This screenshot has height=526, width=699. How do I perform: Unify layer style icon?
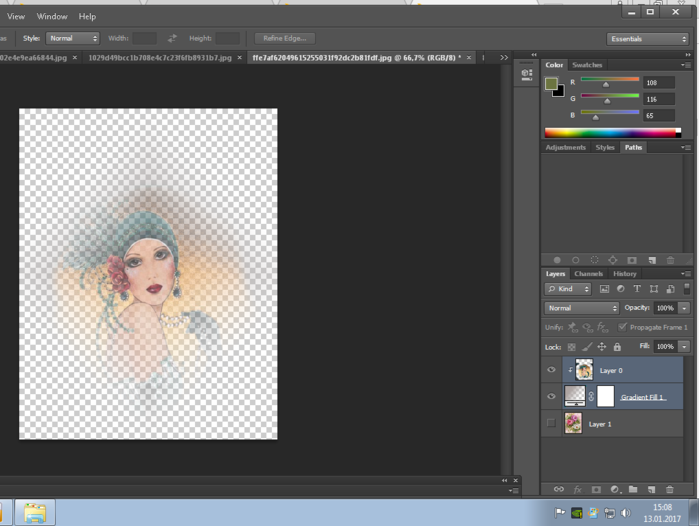coord(603,328)
